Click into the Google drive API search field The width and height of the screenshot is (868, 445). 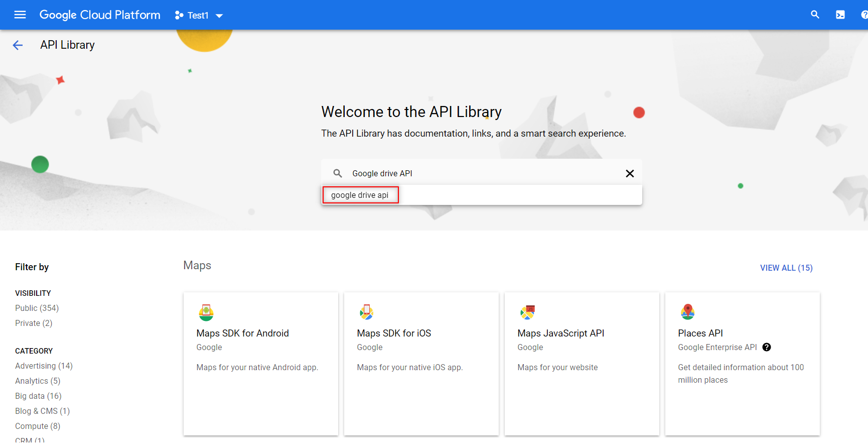482,173
